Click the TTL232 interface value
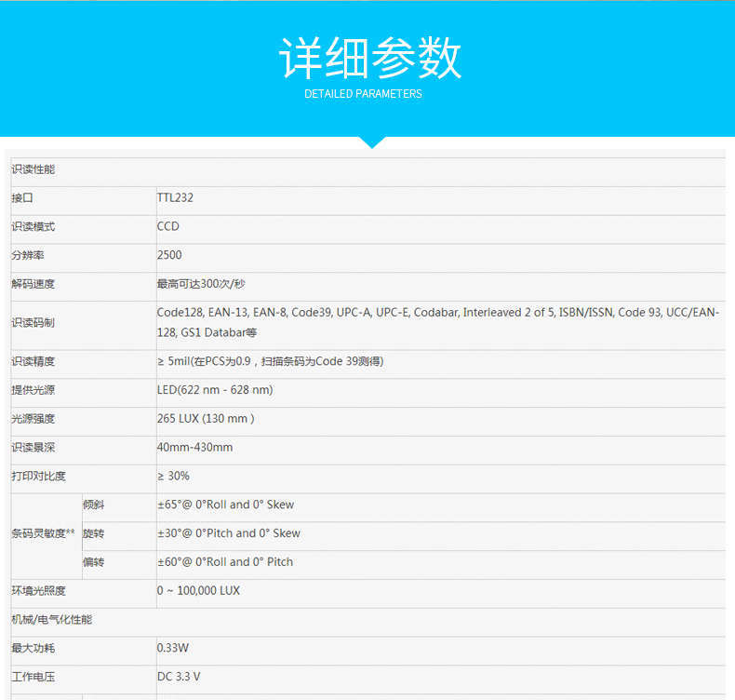The width and height of the screenshot is (735, 700). click(175, 197)
